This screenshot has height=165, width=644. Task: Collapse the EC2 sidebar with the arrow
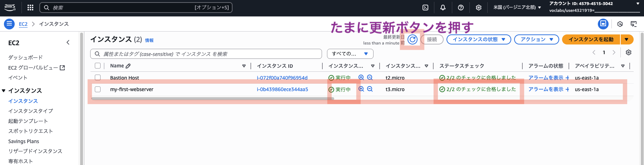coord(68,43)
